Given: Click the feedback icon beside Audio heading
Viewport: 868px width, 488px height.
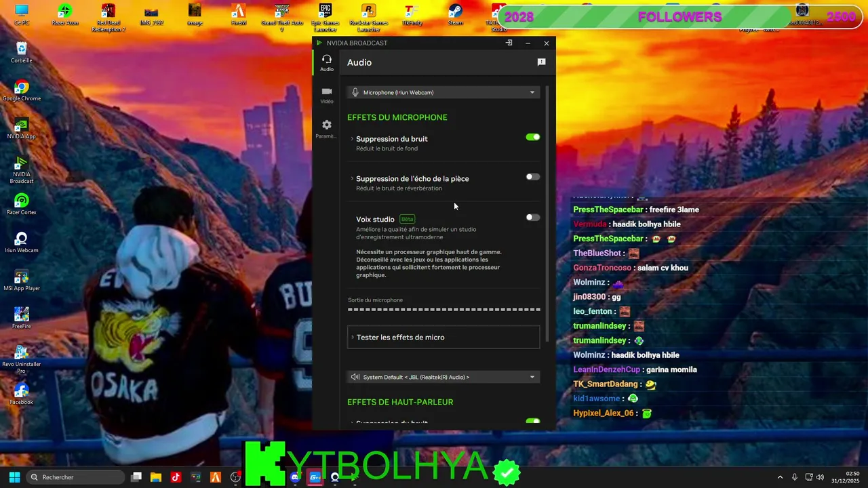Looking at the screenshot, I should (541, 62).
